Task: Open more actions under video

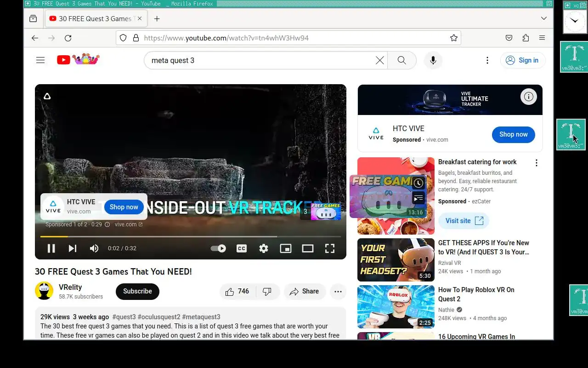Action: click(338, 291)
